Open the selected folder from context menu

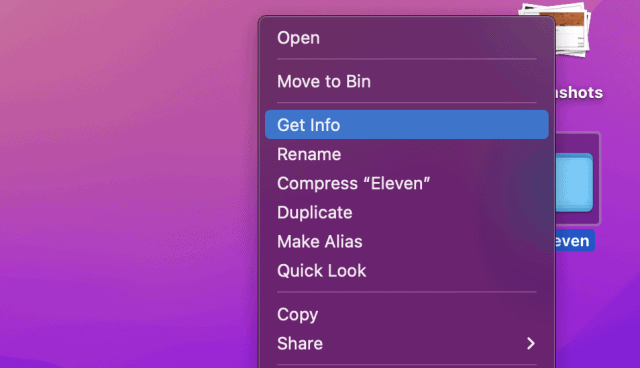pyautogui.click(x=407, y=38)
